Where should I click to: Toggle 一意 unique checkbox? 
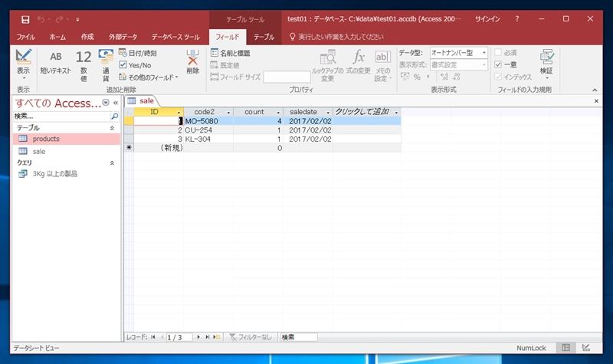pyautogui.click(x=498, y=64)
